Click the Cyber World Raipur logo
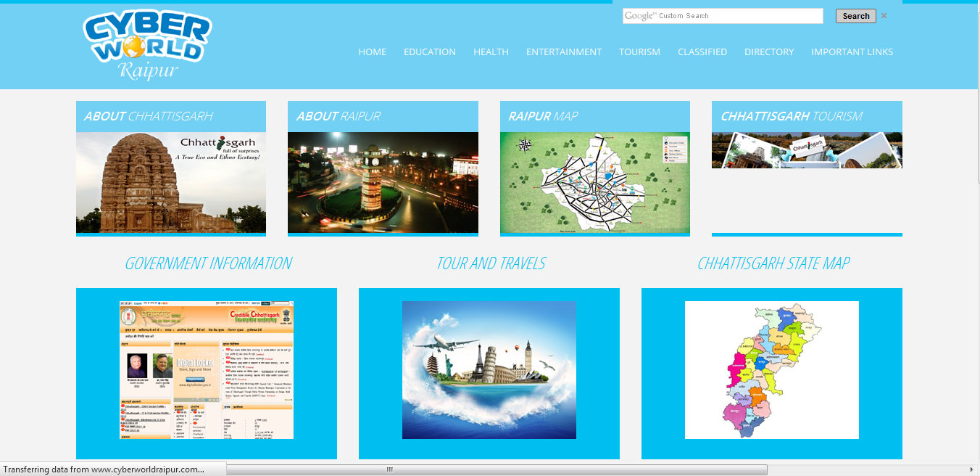 (x=145, y=44)
